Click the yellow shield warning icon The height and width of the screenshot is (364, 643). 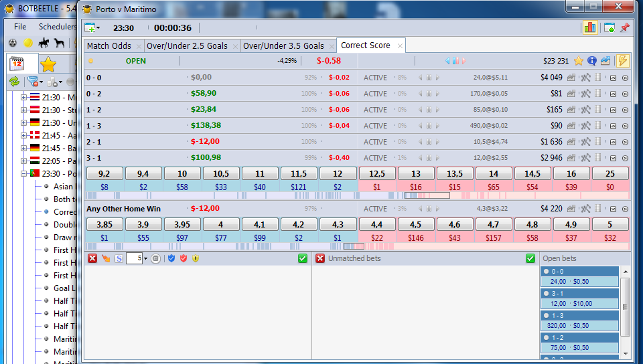[196, 258]
